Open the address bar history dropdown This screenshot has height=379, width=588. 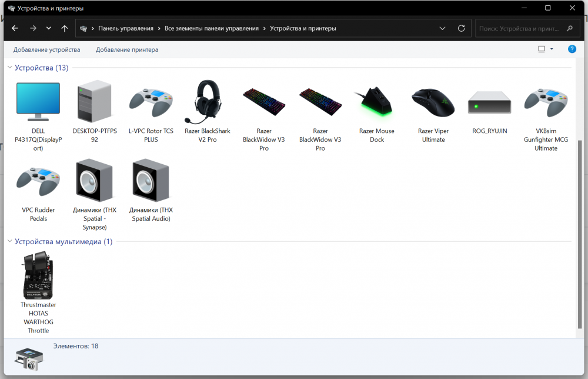pos(442,28)
